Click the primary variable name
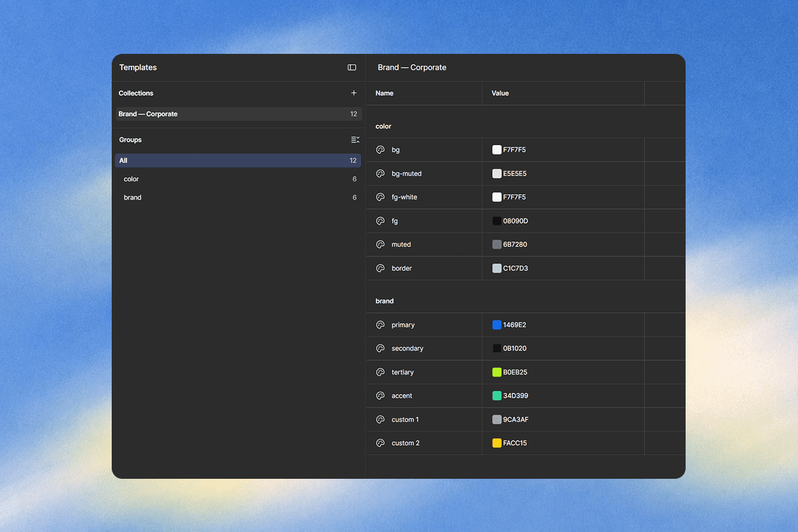This screenshot has height=532, width=798. [403, 325]
